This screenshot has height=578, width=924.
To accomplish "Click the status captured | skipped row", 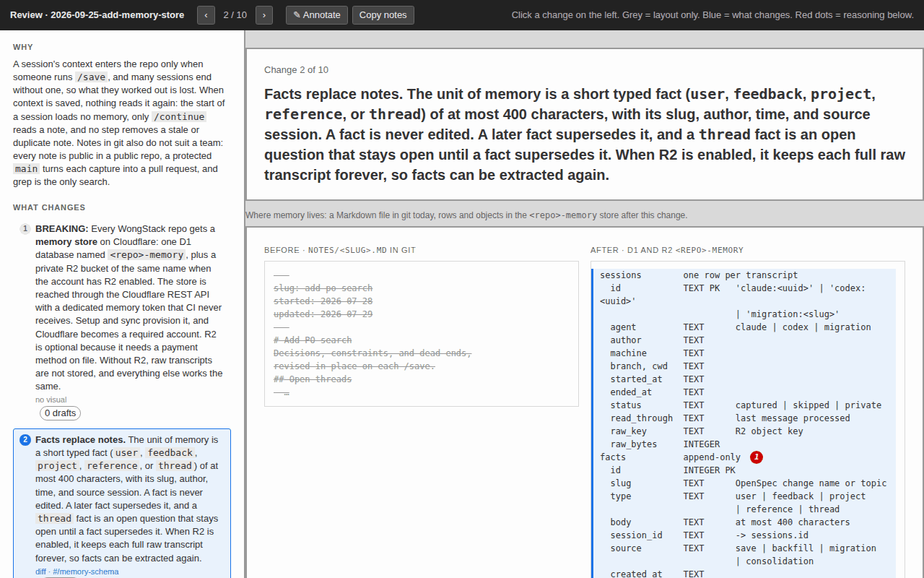I will (746, 405).
